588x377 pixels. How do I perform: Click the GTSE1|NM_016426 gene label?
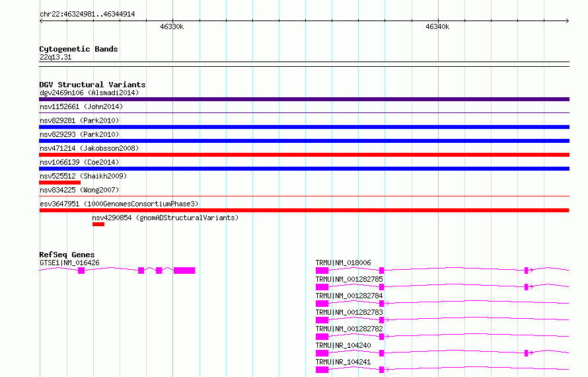pos(70,263)
